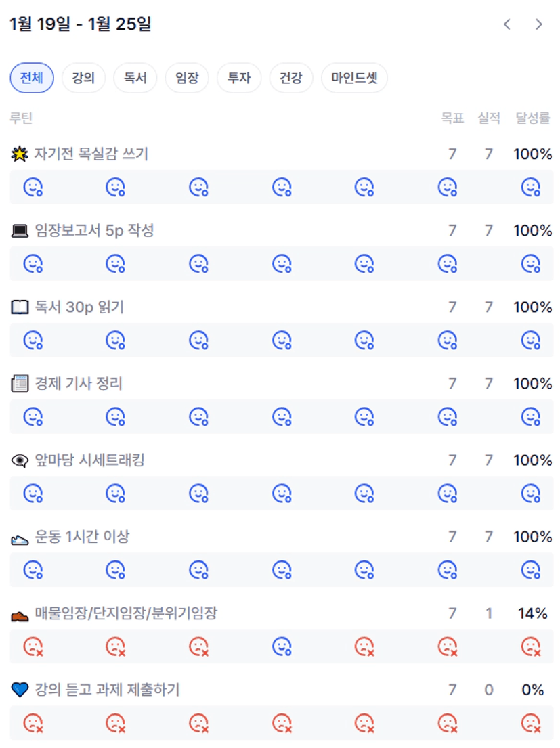Toggle first day face for 자기전 목실감 쓰기
560x748 pixels.
coord(33,187)
